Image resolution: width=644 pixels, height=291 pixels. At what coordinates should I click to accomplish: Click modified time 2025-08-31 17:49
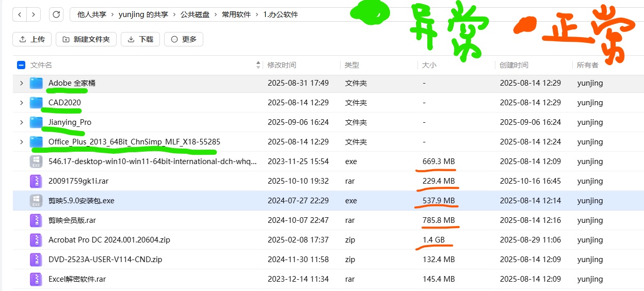[x=298, y=83]
